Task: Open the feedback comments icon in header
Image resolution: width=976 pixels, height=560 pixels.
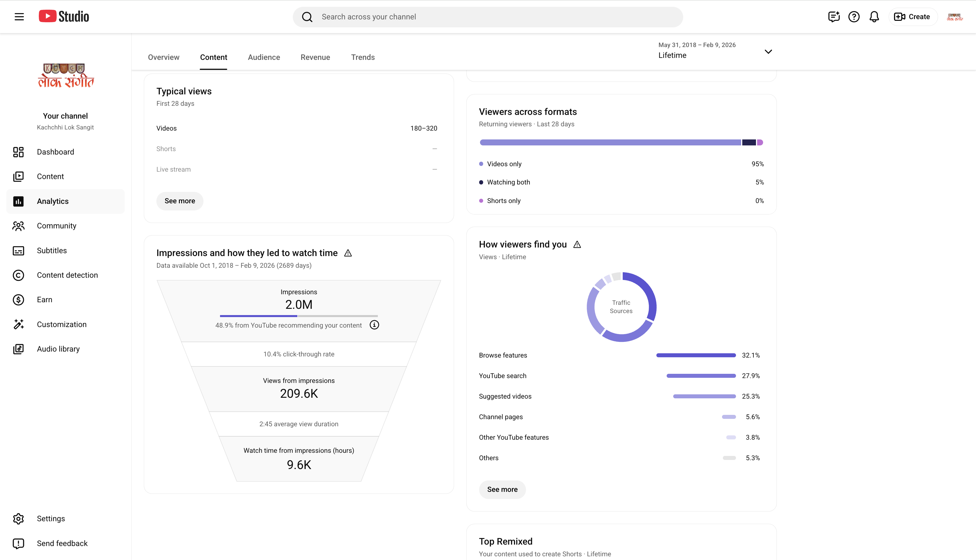Action: click(x=834, y=17)
